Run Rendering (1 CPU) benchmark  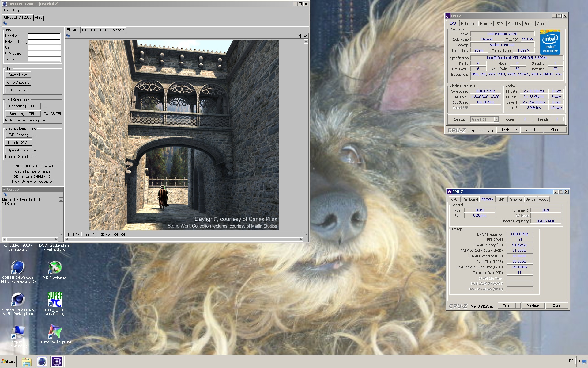click(23, 106)
